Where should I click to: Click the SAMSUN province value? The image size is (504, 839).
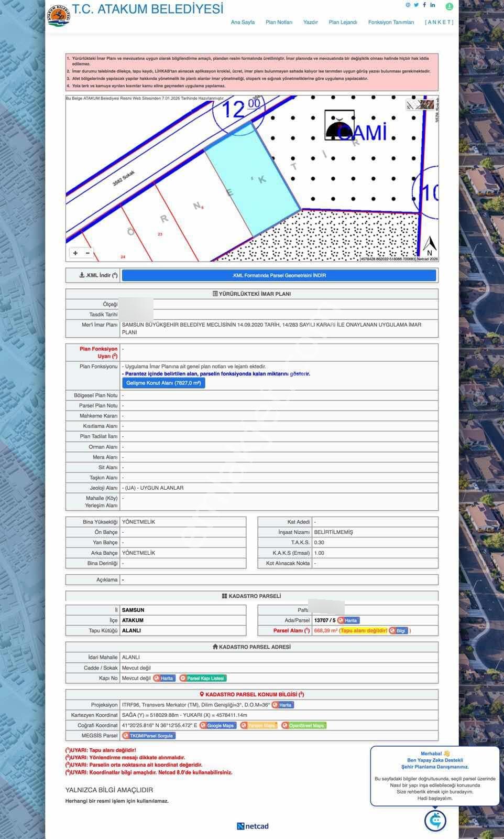[133, 610]
